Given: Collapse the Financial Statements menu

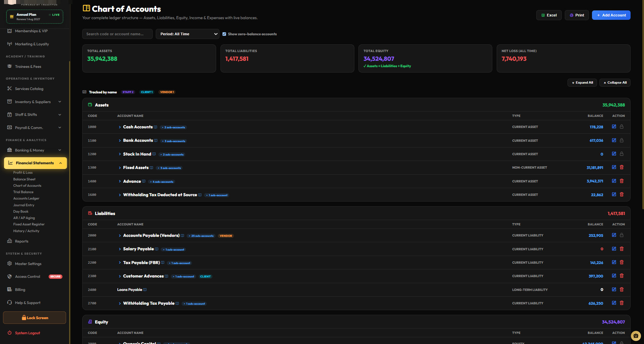Looking at the screenshot, I should pyautogui.click(x=35, y=163).
